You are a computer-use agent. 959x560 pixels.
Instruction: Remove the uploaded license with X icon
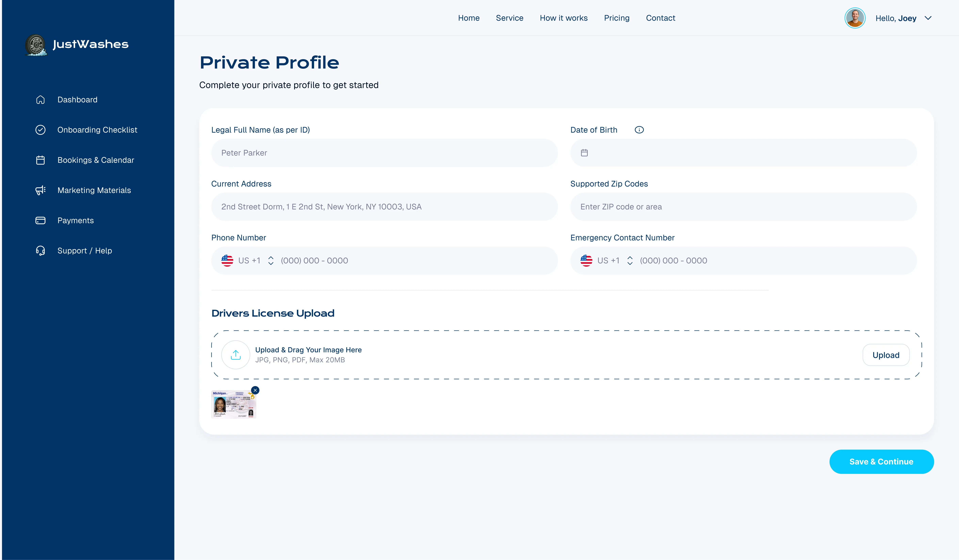pyautogui.click(x=255, y=391)
